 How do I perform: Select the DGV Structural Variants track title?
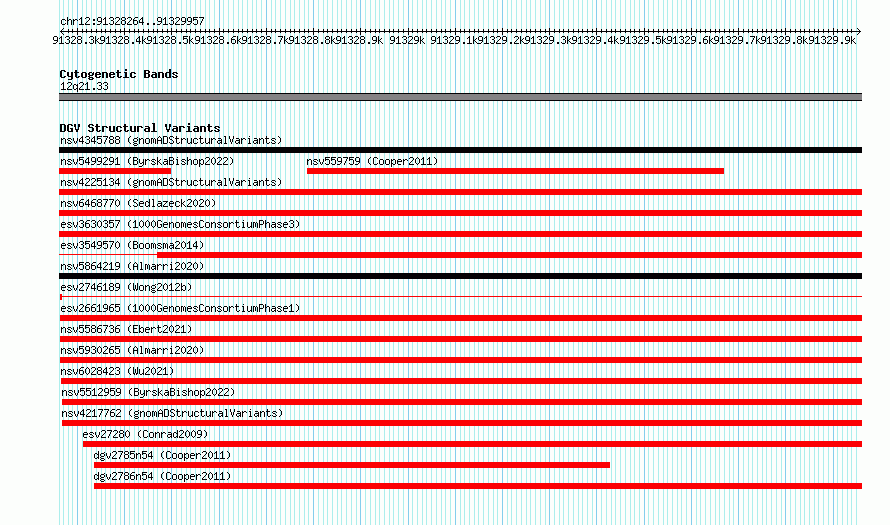point(140,128)
